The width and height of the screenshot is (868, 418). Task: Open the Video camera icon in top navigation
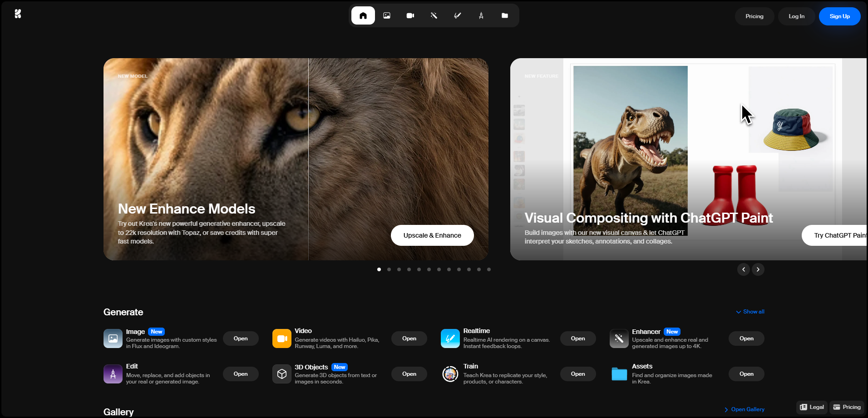point(410,15)
